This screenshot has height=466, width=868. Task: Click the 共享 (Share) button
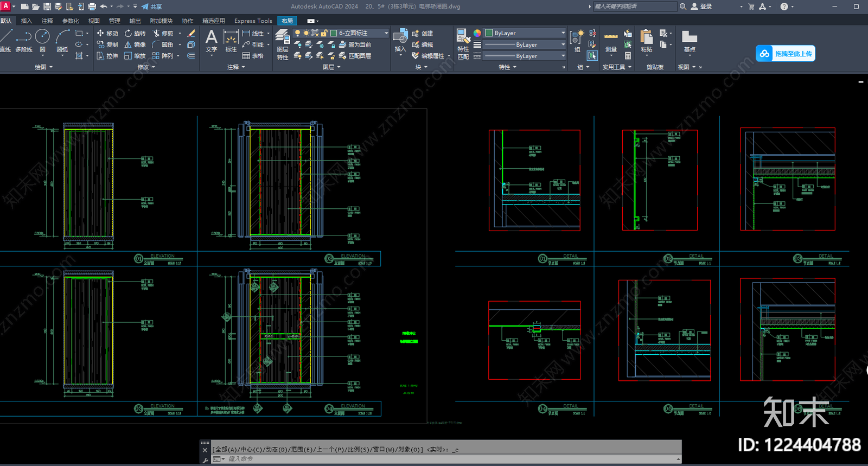pyautogui.click(x=152, y=7)
